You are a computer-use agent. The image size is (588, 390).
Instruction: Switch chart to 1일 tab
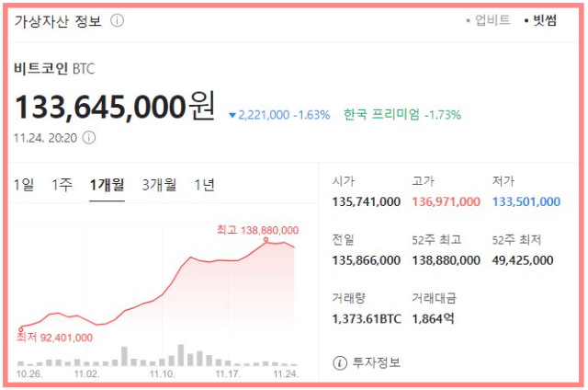pyautogui.click(x=24, y=185)
